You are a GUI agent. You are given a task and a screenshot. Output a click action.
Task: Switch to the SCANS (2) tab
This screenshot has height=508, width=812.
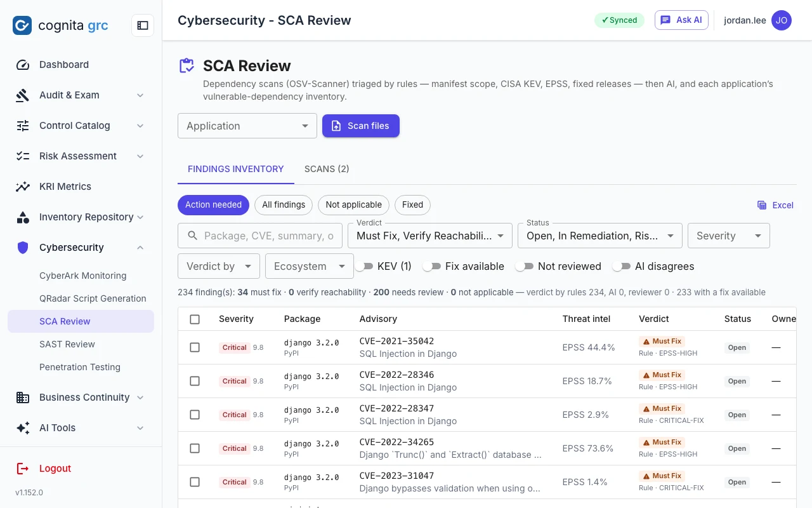[x=327, y=169]
